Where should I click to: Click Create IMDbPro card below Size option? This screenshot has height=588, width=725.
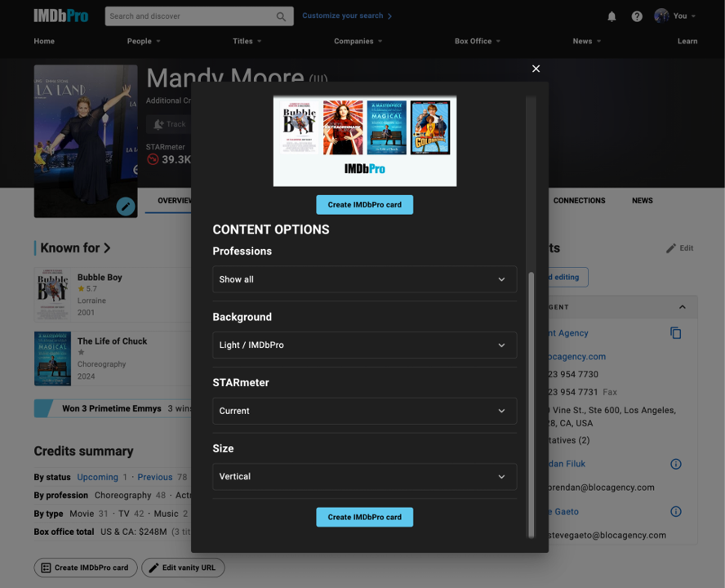(364, 517)
